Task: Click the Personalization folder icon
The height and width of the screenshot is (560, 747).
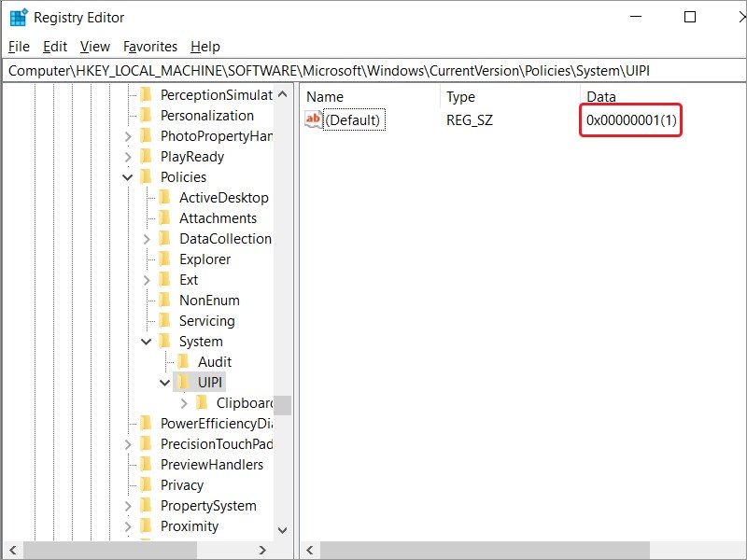Action: pos(147,115)
